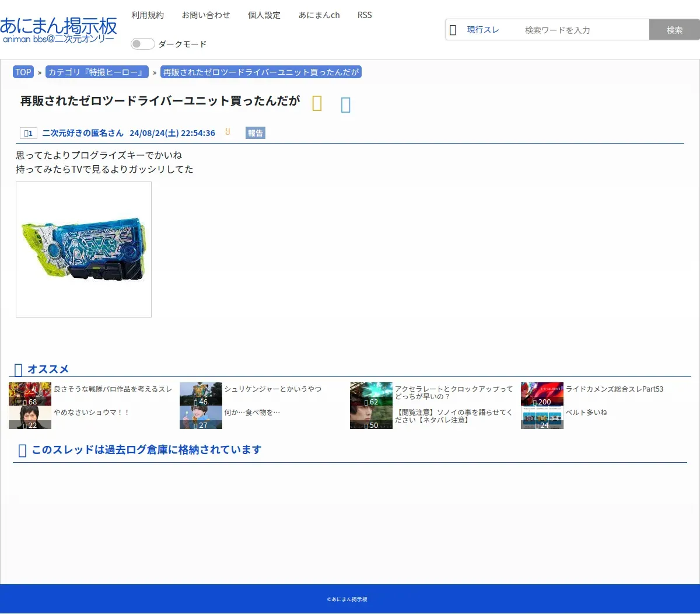Click the thread heading 再販されたゼロツードライバーユニット買ったんだが
The width and height of the screenshot is (700, 614).
[160, 101]
